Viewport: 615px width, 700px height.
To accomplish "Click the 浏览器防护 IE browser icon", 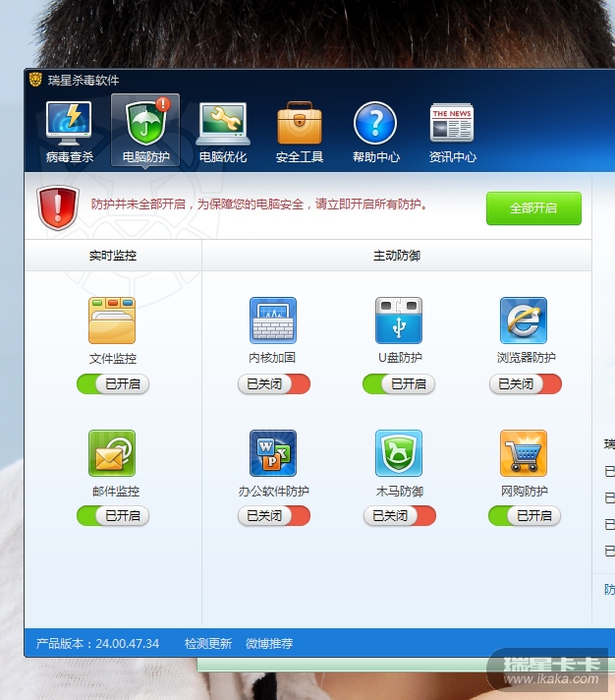I will click(524, 321).
